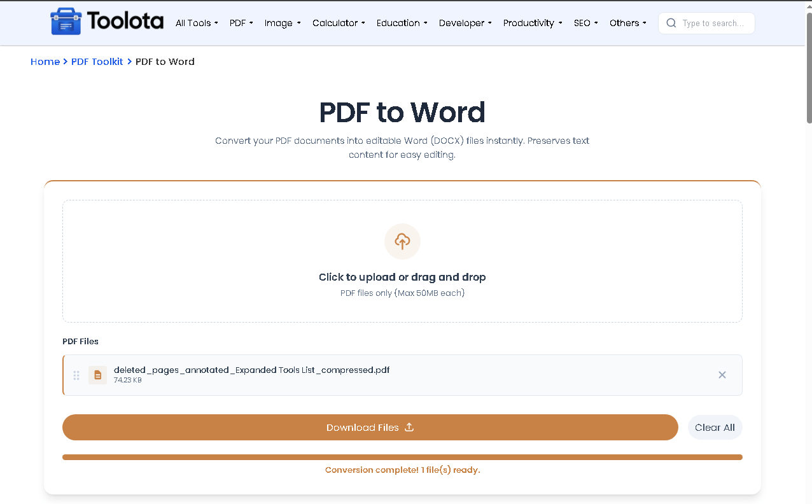Viewport: 812px width, 504px height.
Task: Click the PDF file document icon
Action: tap(97, 375)
